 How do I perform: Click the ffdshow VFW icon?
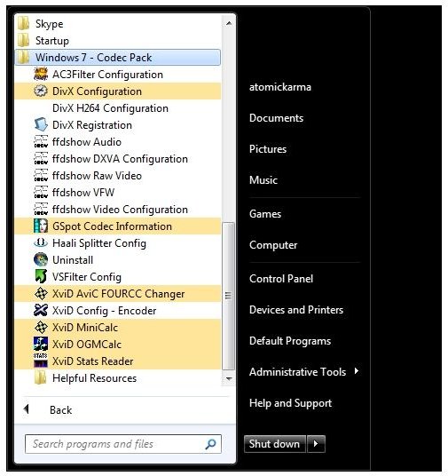(x=41, y=193)
